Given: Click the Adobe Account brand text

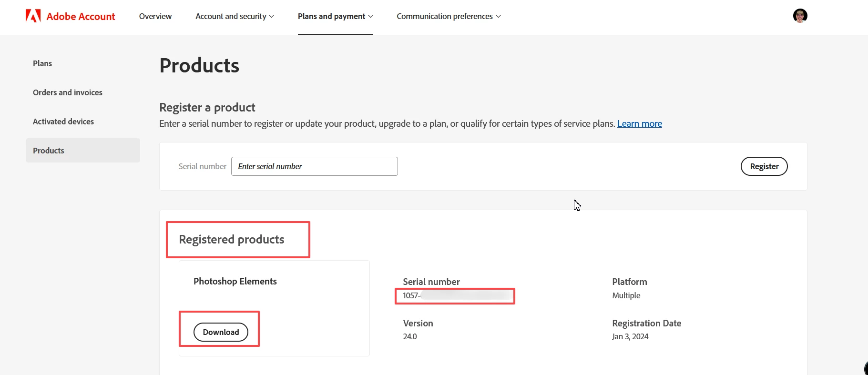Looking at the screenshot, I should [81, 17].
